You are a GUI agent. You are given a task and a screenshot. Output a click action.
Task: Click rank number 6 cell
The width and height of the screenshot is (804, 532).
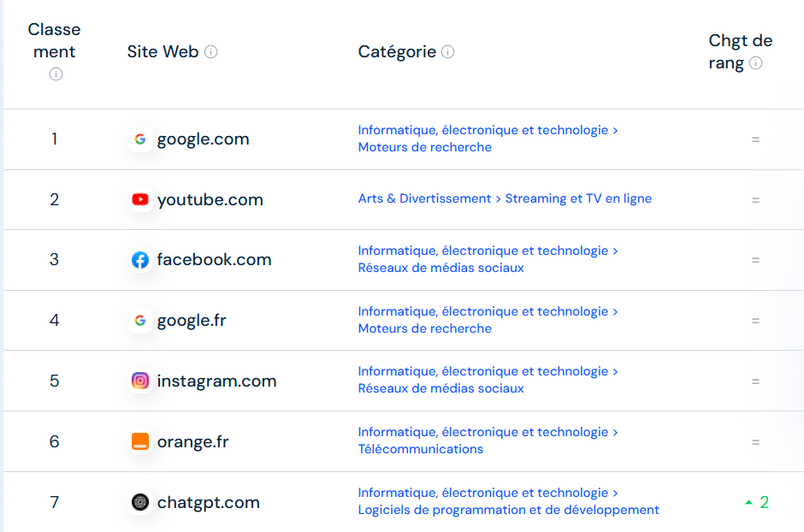[55, 441]
